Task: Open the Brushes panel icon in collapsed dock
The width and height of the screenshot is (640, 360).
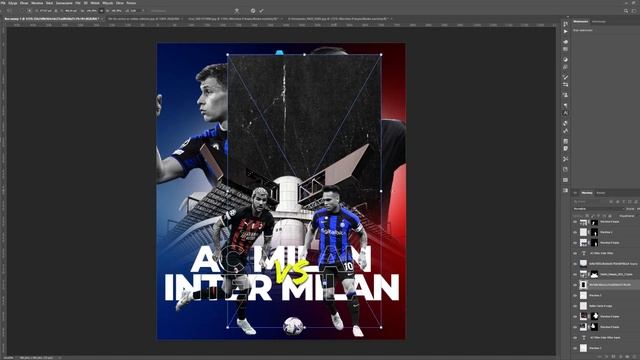Action: click(x=565, y=77)
